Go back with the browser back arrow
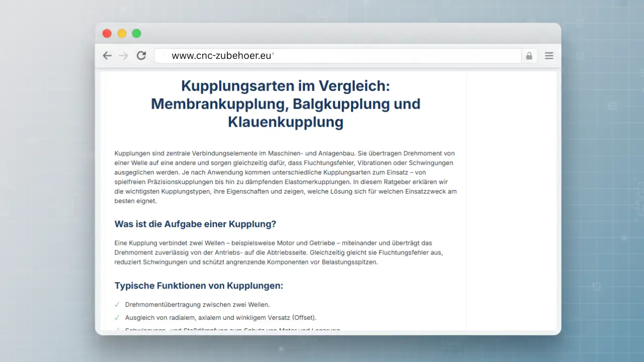Image resolution: width=644 pixels, height=362 pixels. pos(107,56)
